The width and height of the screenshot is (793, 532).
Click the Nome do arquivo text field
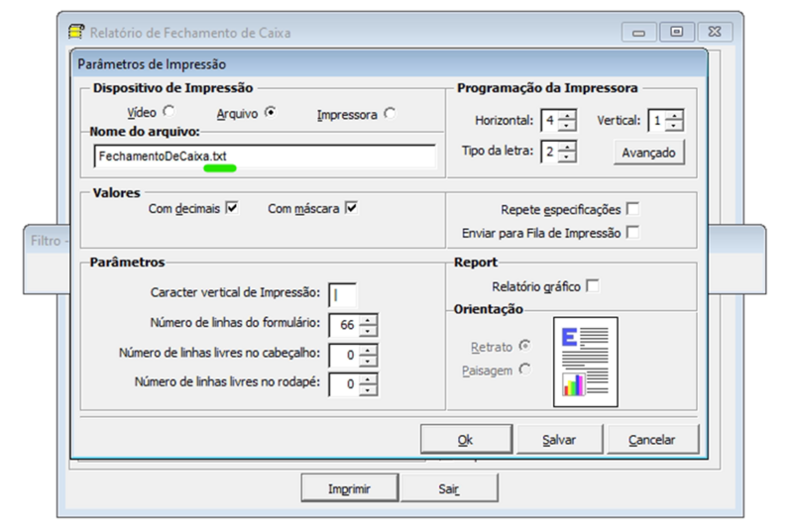265,157
